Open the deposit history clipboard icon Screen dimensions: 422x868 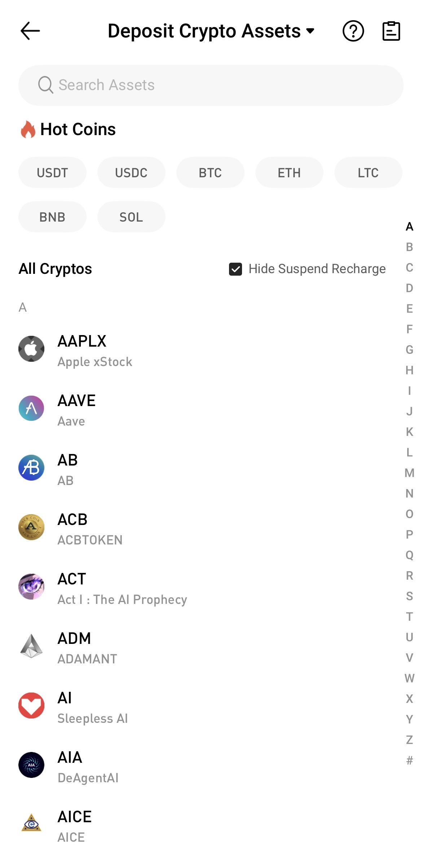391,31
